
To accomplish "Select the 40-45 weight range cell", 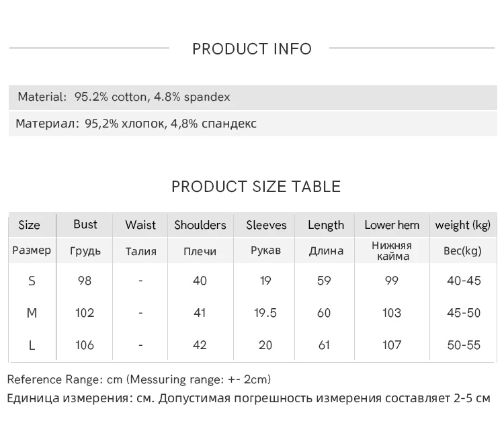I will [464, 281].
